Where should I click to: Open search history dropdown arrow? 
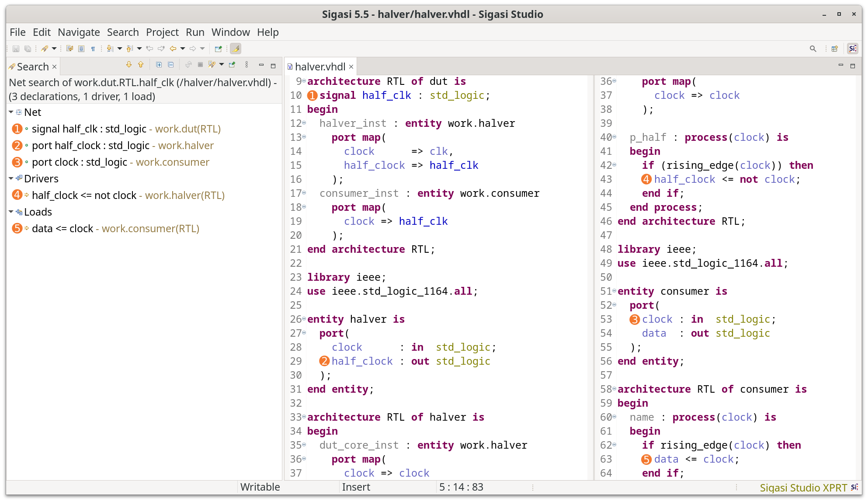coord(222,65)
